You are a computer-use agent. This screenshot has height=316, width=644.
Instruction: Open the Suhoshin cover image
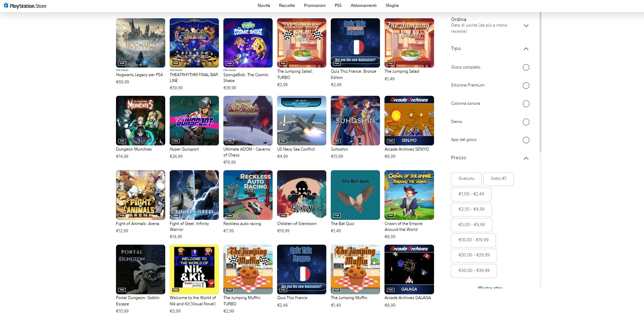point(355,121)
